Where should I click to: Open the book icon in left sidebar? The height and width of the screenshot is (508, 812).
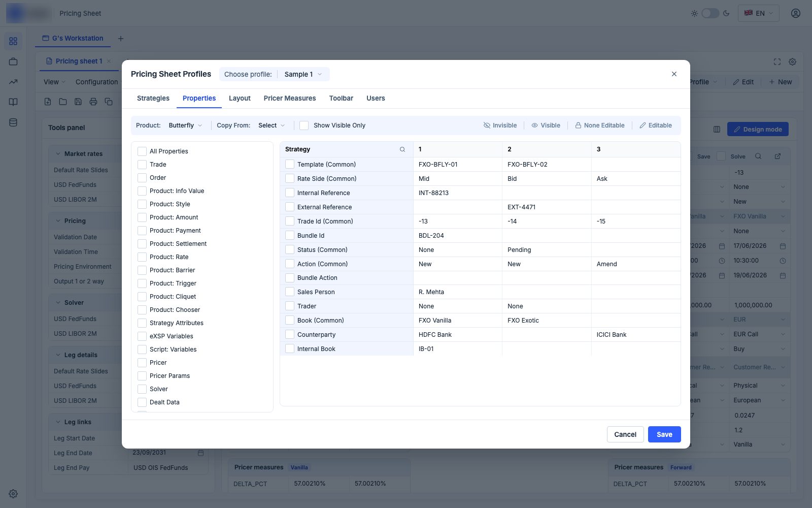[x=13, y=102]
